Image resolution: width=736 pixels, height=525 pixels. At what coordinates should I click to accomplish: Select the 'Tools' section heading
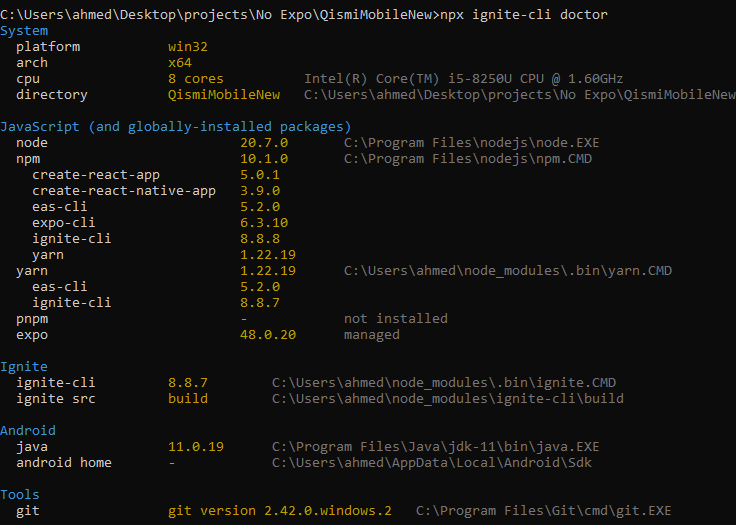tap(20, 495)
